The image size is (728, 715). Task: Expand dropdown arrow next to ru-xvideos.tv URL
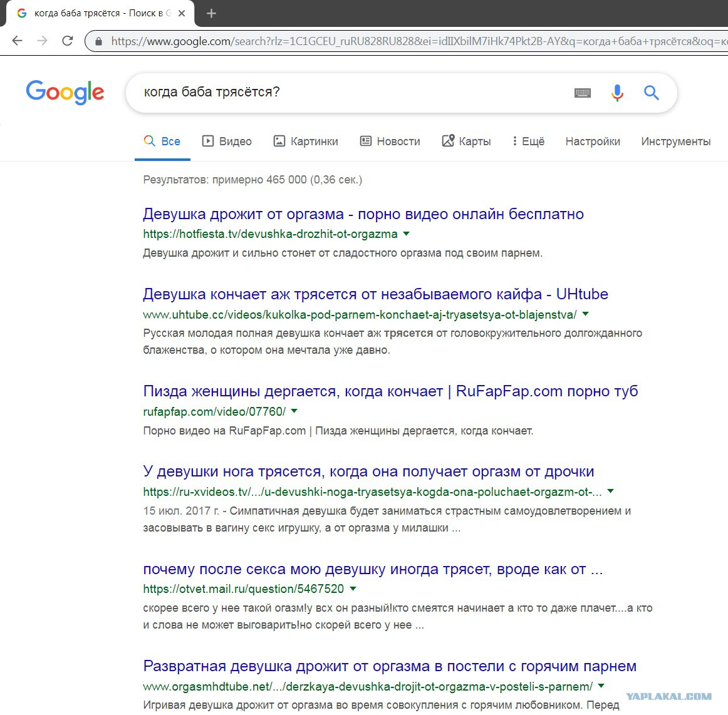tap(611, 491)
